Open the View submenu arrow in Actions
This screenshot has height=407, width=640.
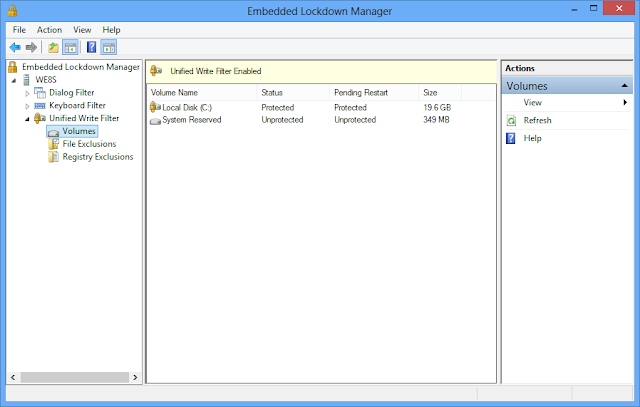(x=625, y=102)
